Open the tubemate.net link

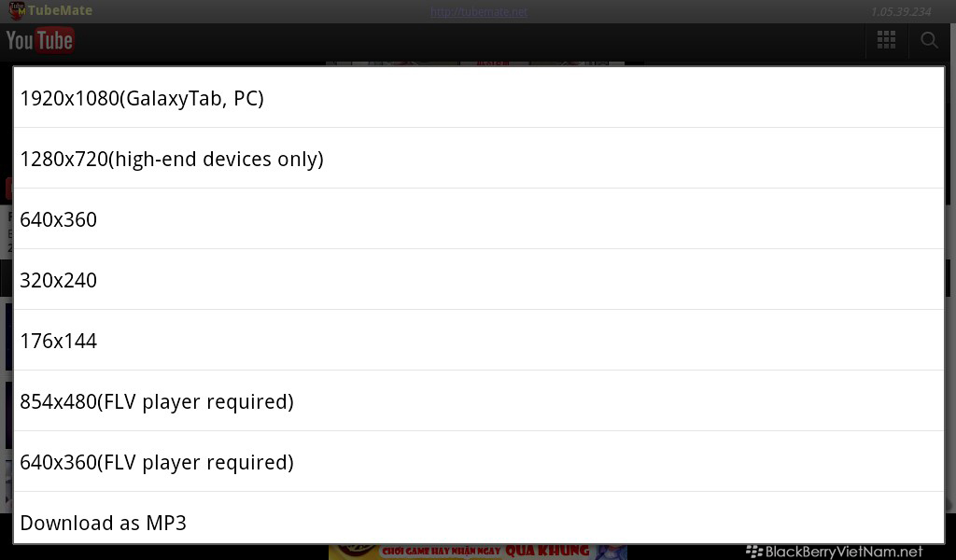tap(479, 11)
